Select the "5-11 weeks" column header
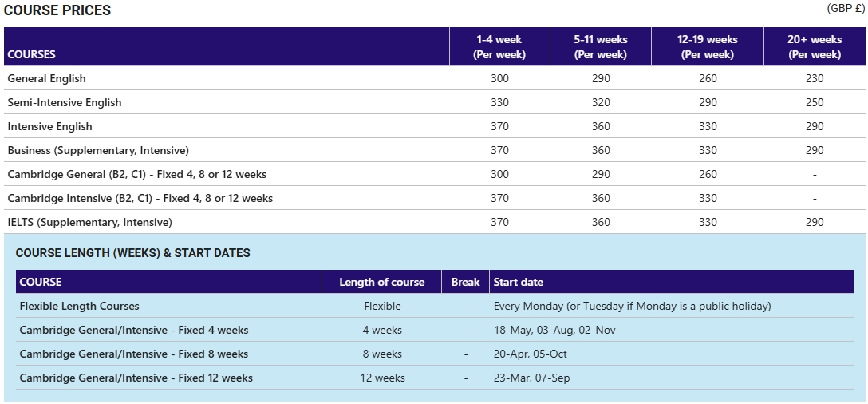The image size is (868, 404). (x=600, y=47)
